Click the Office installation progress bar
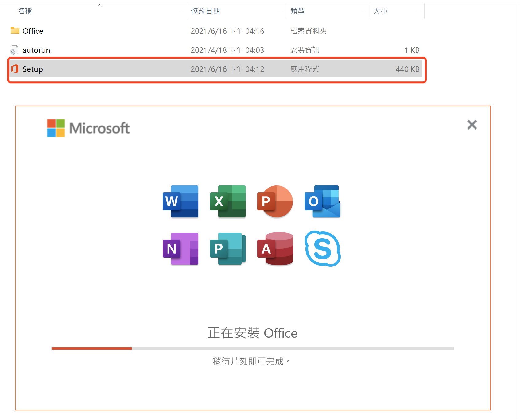520x420 pixels. click(252, 348)
